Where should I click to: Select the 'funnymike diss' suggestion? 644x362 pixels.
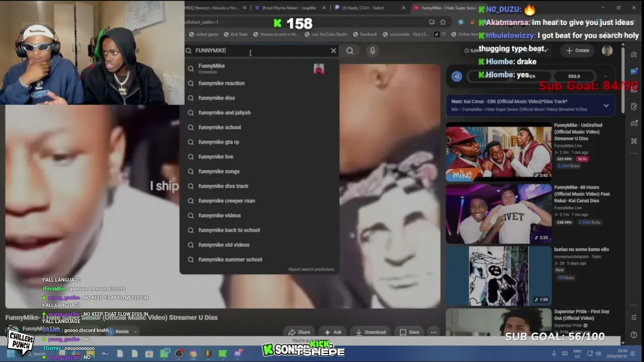[259, 98]
